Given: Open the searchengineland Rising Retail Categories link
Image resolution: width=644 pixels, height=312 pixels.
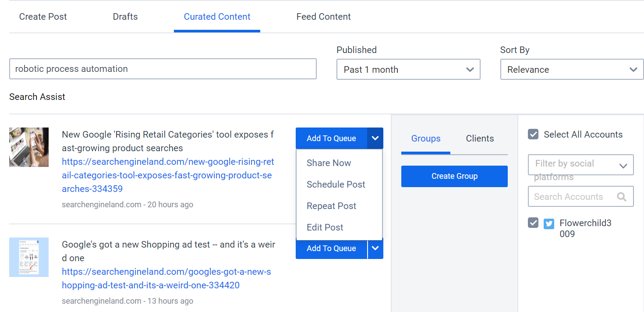Looking at the screenshot, I should coord(168,175).
